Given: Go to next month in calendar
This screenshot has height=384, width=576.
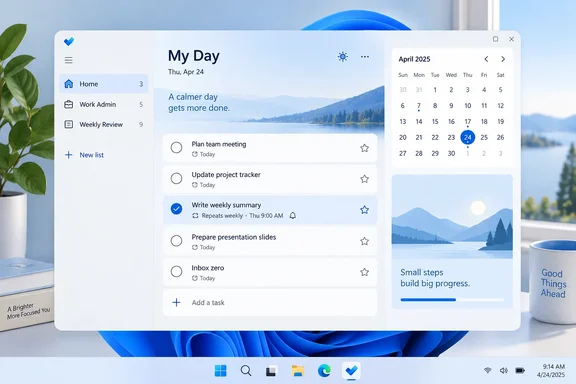Looking at the screenshot, I should point(503,59).
